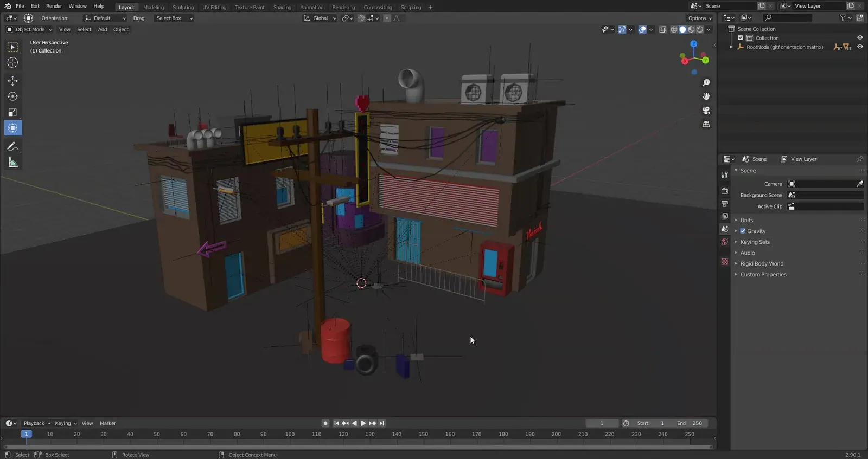The height and width of the screenshot is (459, 868).
Task: Select the Annotate tool
Action: point(12,146)
